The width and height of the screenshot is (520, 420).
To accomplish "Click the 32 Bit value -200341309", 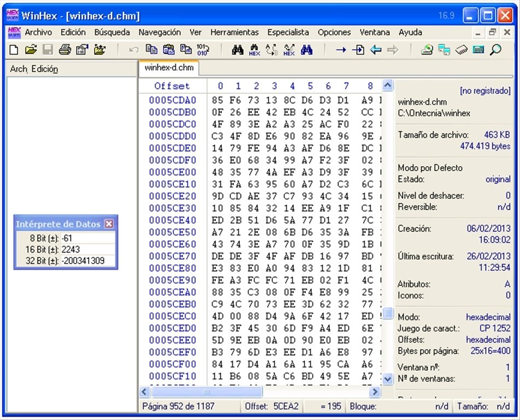I will (83, 261).
